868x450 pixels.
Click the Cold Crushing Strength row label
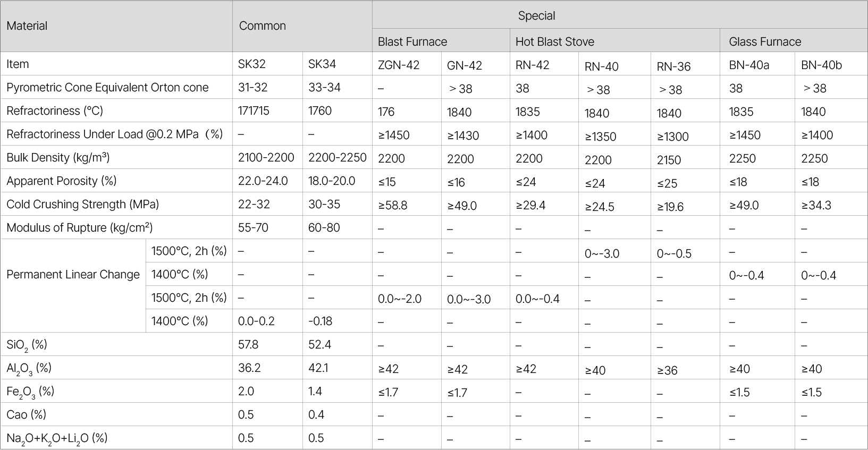coord(82,205)
